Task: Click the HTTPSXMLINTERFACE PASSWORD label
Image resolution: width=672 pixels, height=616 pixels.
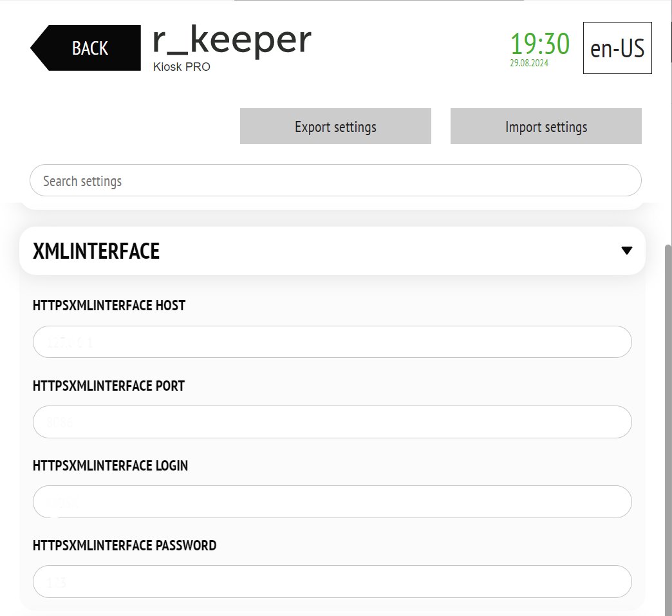Action: pyautogui.click(x=124, y=545)
